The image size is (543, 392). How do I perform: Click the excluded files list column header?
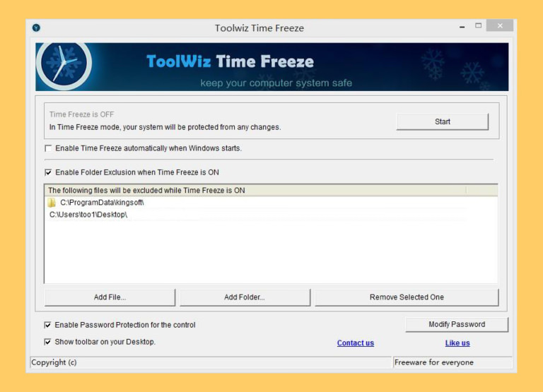pos(256,190)
